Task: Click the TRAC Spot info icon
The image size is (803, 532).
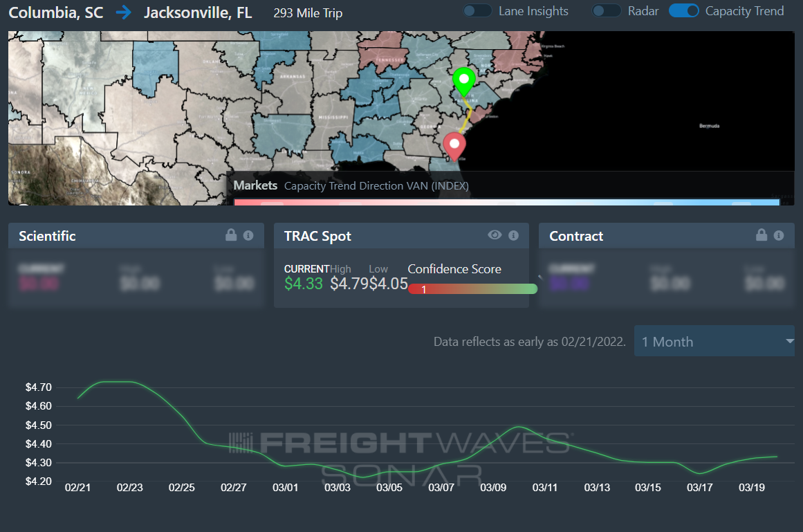Action: point(514,235)
